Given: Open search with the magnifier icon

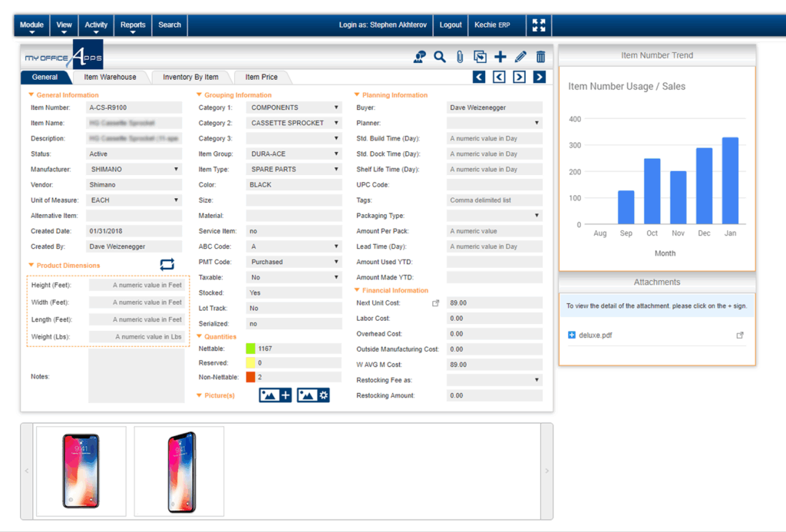Looking at the screenshot, I should tap(439, 57).
